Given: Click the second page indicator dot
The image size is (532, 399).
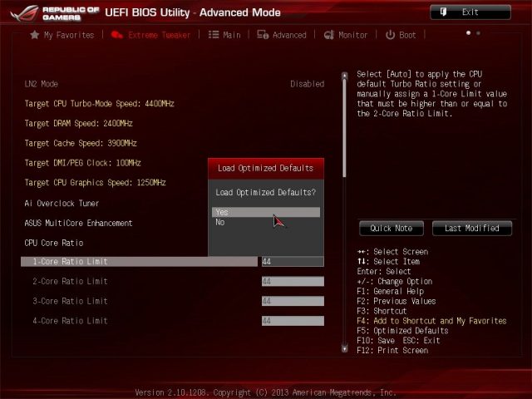Looking at the screenshot, I should tap(479, 33).
